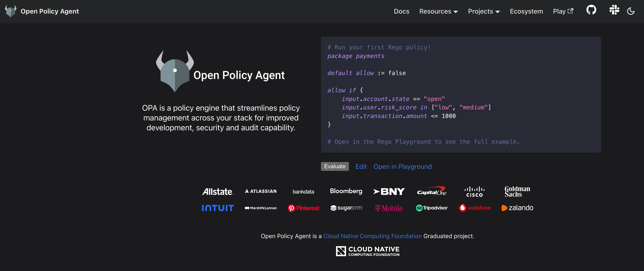Expand the Projects dropdown menu
The width and height of the screenshot is (644, 271).
[483, 12]
